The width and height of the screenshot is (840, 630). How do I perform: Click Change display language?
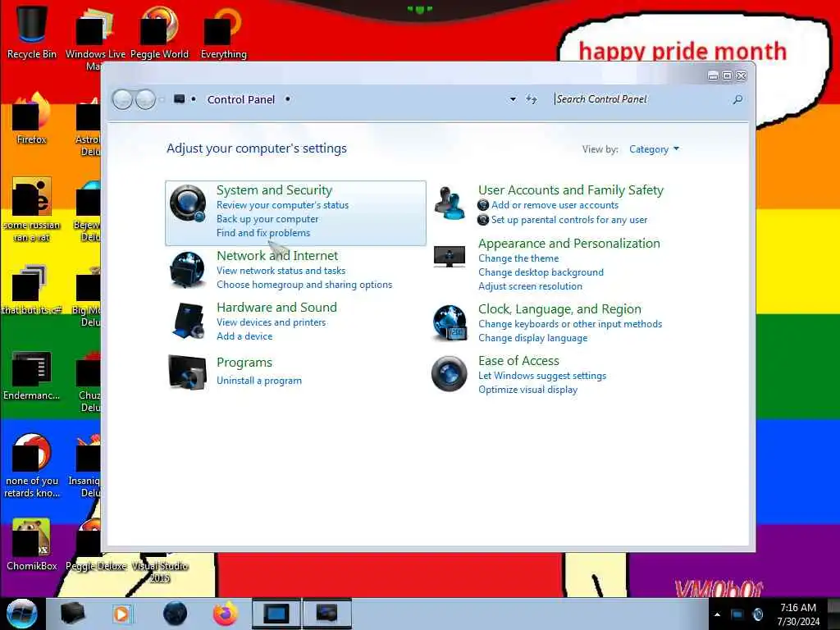pyautogui.click(x=532, y=338)
